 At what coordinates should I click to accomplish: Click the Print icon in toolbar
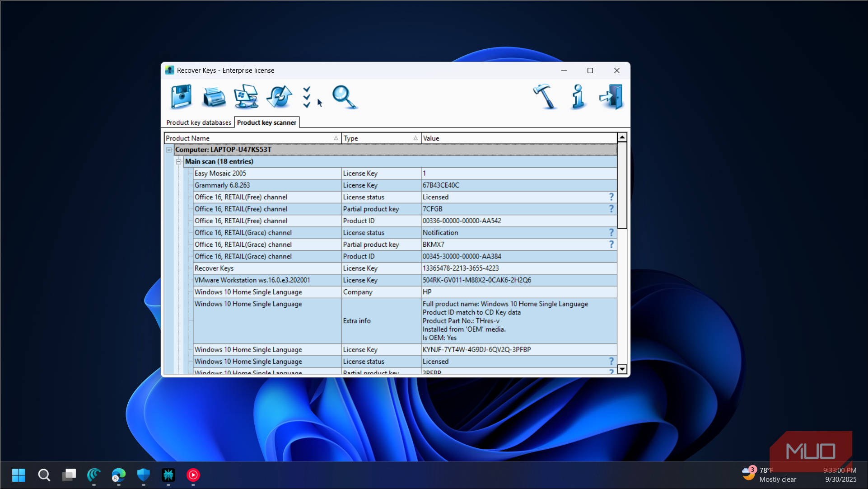click(x=214, y=97)
